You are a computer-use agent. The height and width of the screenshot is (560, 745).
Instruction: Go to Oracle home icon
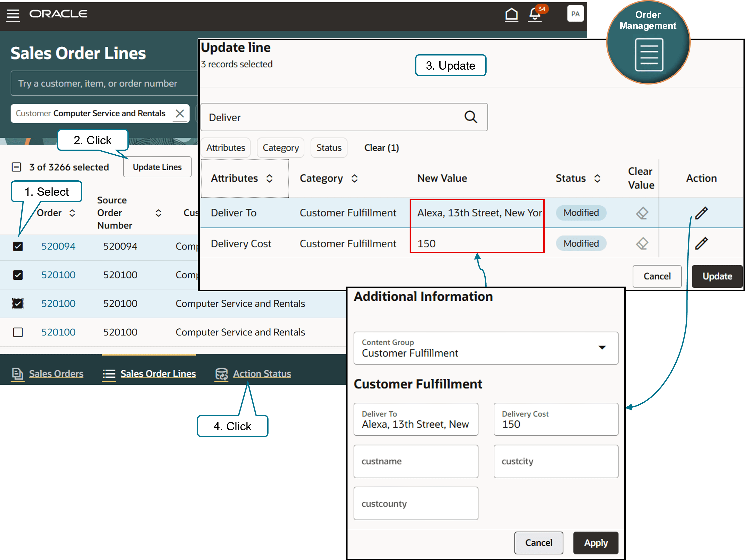(x=511, y=14)
